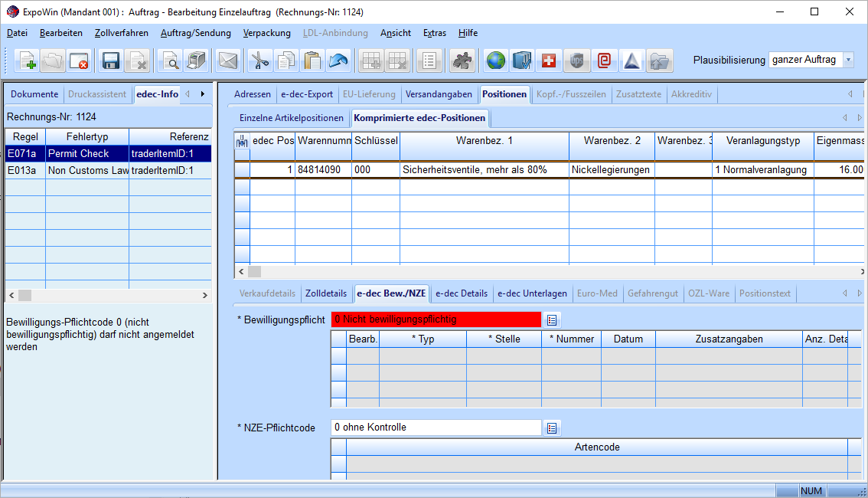Image resolution: width=868 pixels, height=498 pixels.
Task: Open the NZE-Pflichtcode selection list button
Action: coord(552,428)
